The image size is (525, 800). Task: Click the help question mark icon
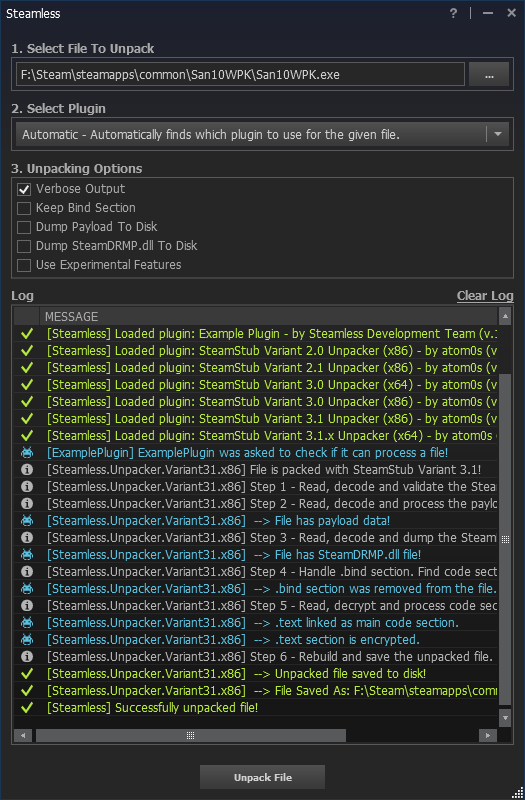point(454,13)
